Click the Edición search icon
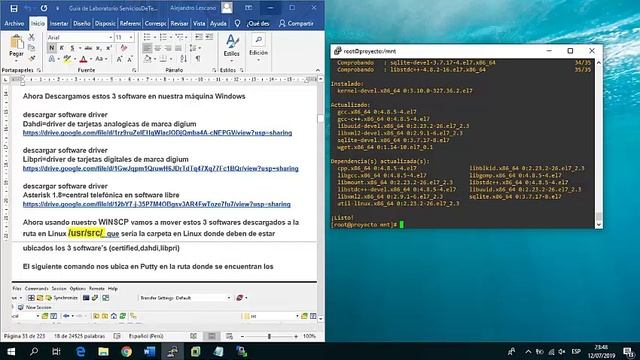Screen dimensions: 640x360 tap(258, 40)
